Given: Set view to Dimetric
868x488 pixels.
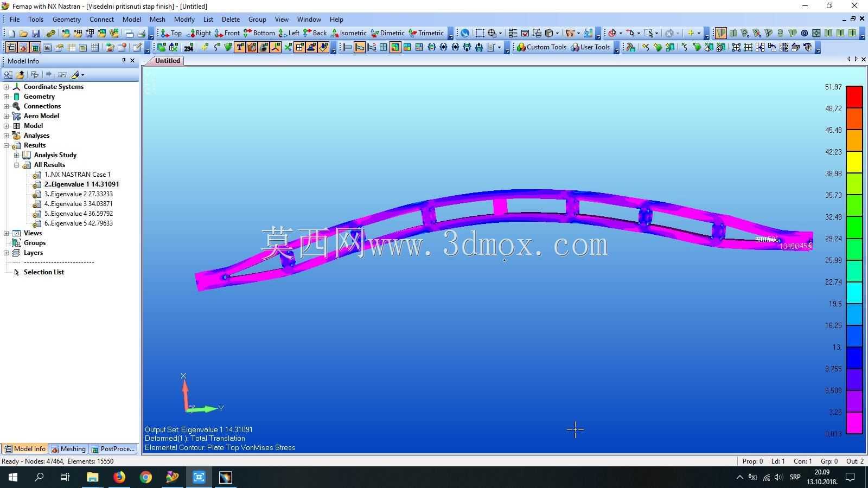Looking at the screenshot, I should click(x=388, y=33).
